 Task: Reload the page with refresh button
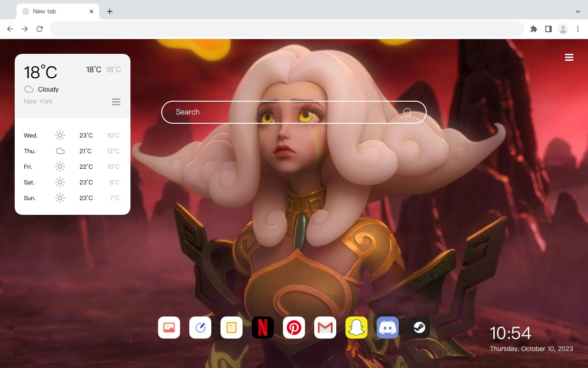[40, 29]
